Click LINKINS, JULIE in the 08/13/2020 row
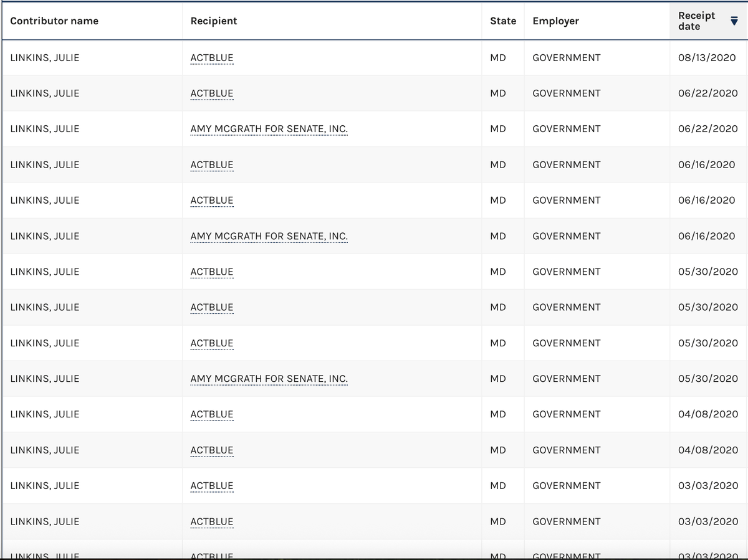This screenshot has height=560, width=748. point(45,58)
